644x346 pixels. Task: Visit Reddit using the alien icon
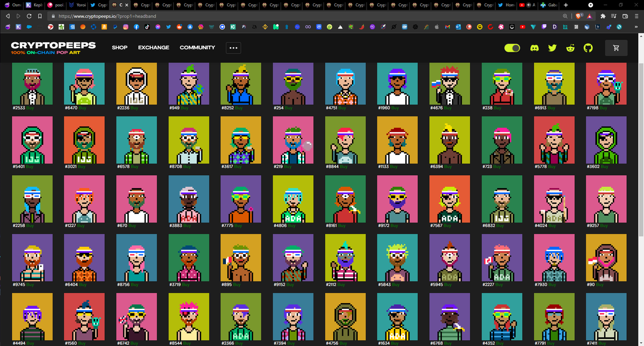pos(570,48)
